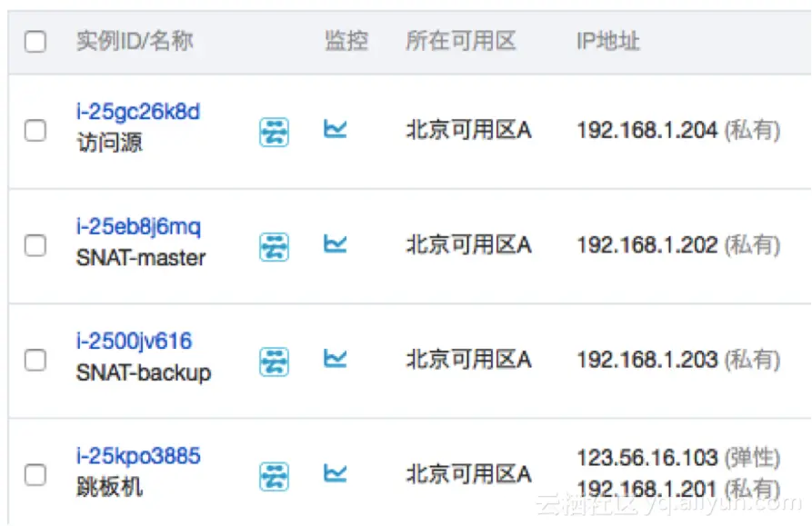Check the checkbox for SNAT-backup row
812x526 pixels.
(x=35, y=360)
